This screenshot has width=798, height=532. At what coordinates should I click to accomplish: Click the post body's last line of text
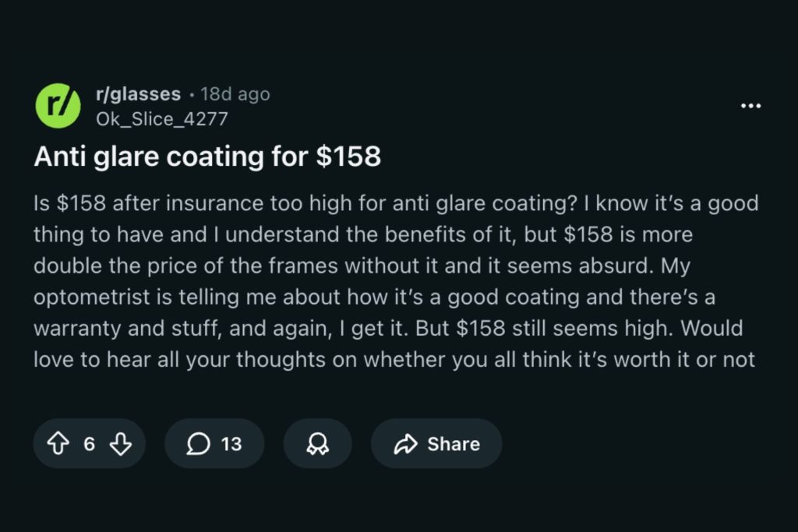tap(394, 360)
